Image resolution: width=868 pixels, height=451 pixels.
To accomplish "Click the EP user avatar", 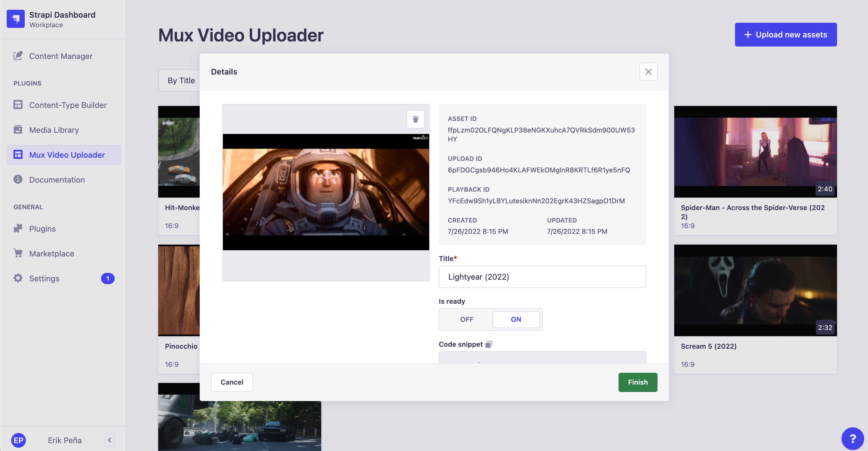I will [x=19, y=440].
